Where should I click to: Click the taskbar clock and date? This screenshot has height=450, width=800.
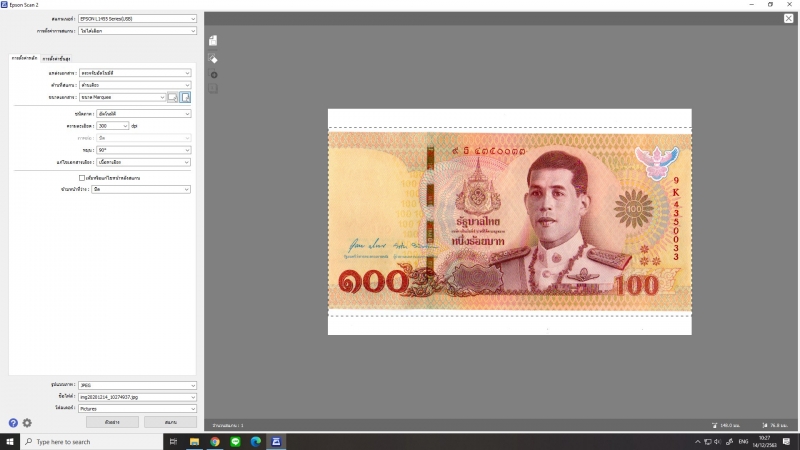[764, 442]
